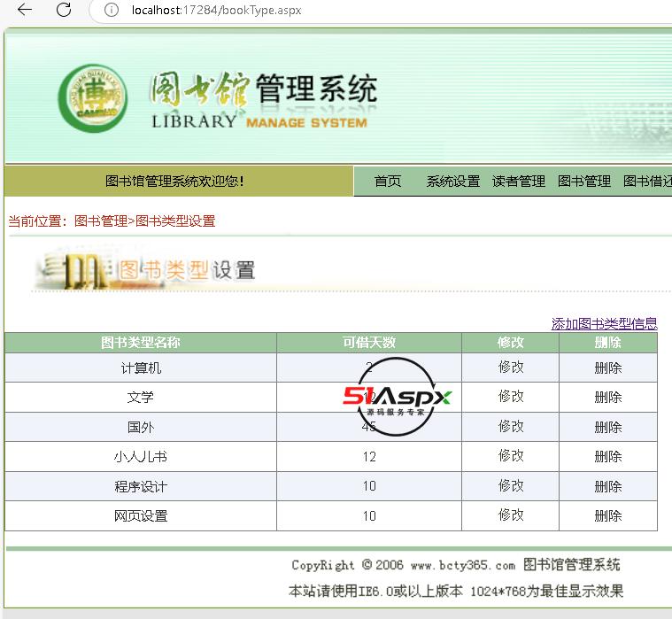Delete the 计算机 book type
Screen dimensions: 672x619
[x=607, y=368]
